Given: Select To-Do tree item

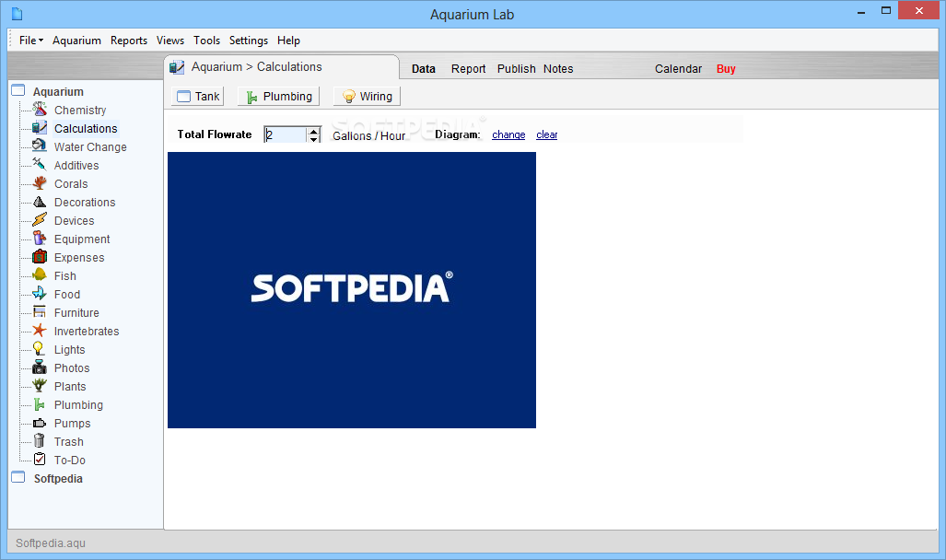Looking at the screenshot, I should pyautogui.click(x=70, y=461).
